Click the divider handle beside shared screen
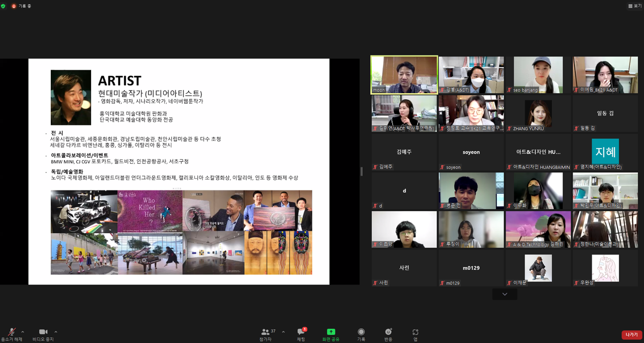This screenshot has width=644, height=343. pos(362,171)
